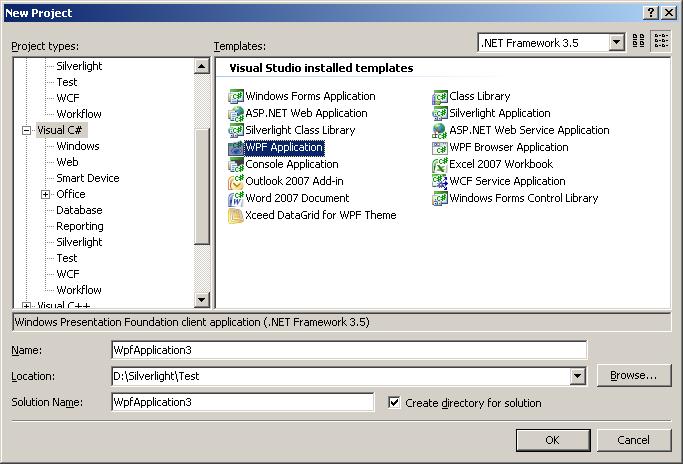The width and height of the screenshot is (683, 464).
Task: Click the Solution Name input field
Action: pyautogui.click(x=243, y=402)
